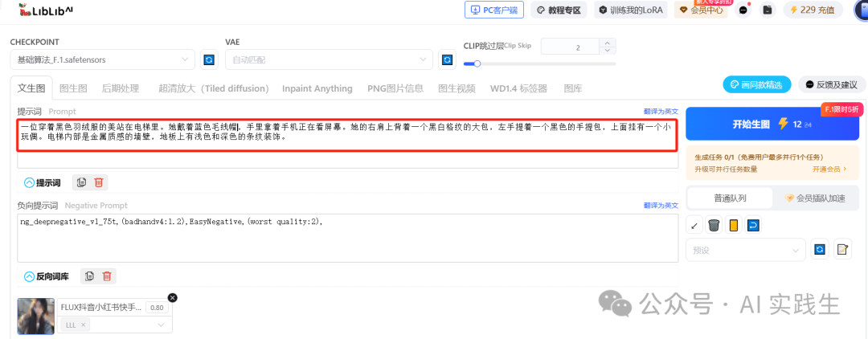This screenshot has height=339, width=868.
Task: Click 翻译为英文 above the prompt box
Action: tap(661, 111)
